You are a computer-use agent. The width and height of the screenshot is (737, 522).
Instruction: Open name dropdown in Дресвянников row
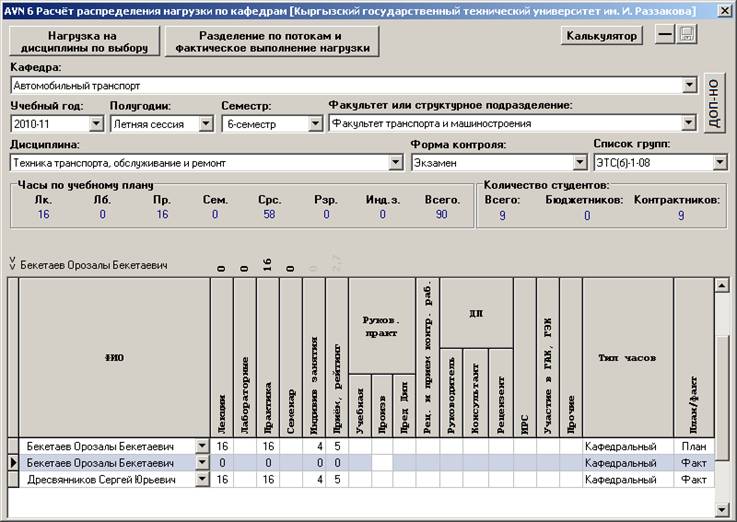[x=202, y=479]
